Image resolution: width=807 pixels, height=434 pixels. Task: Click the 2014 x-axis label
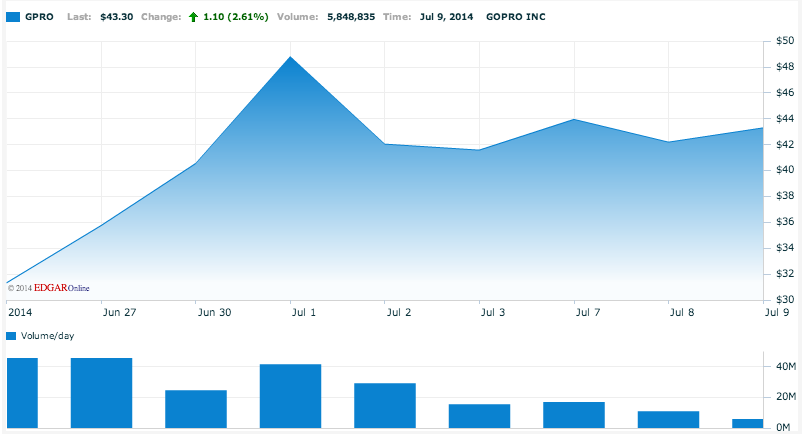[20, 313]
